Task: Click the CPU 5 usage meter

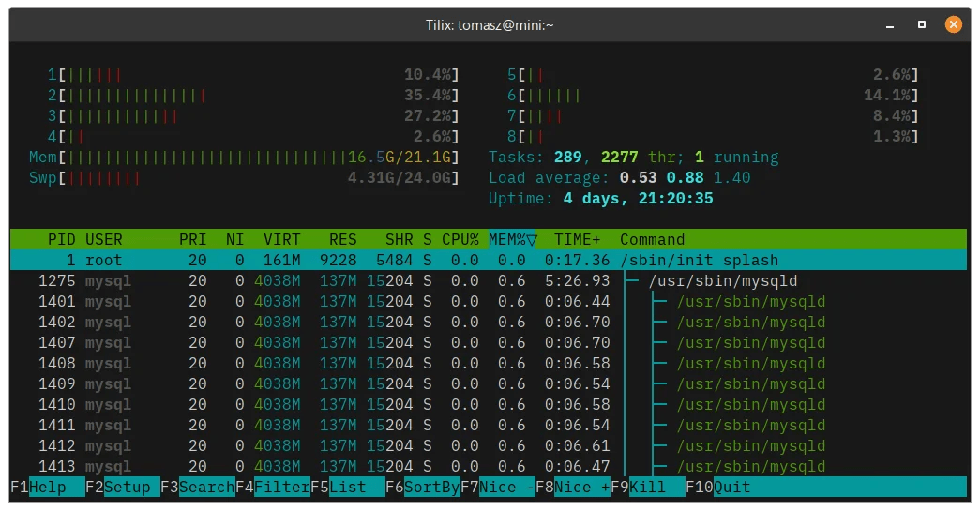Action: [x=713, y=75]
